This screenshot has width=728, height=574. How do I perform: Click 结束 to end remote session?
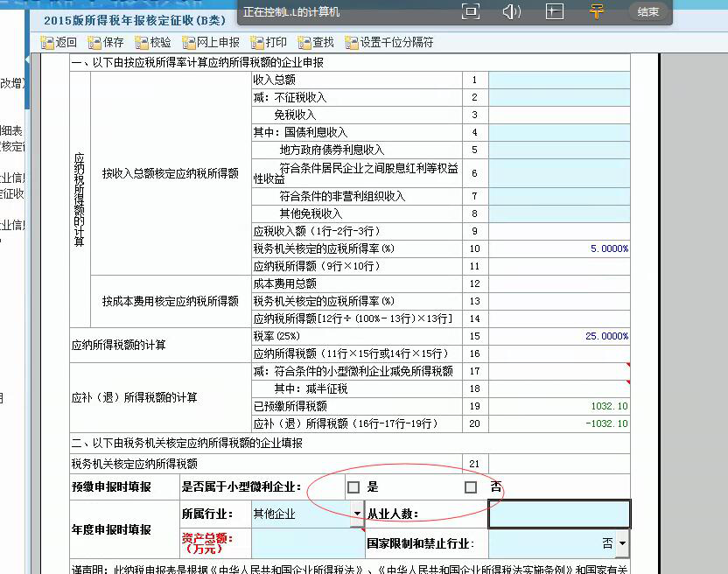648,12
